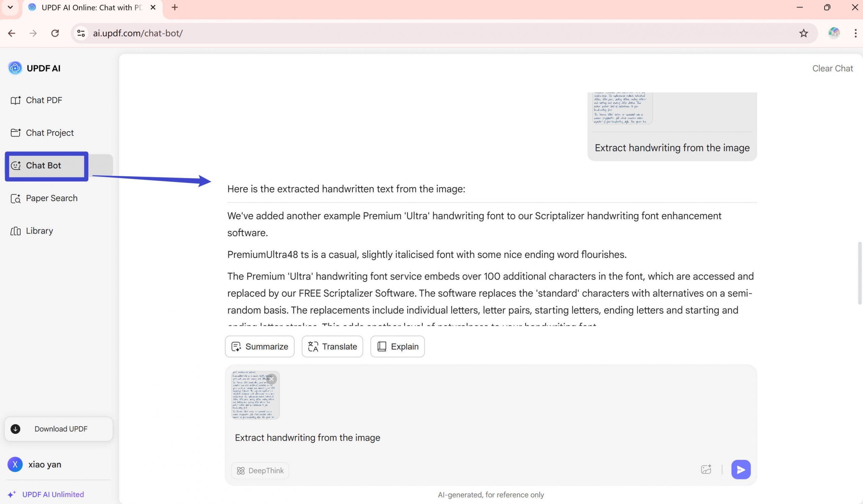Click paragraph starting 'PremiumUltra48 ts is a casual'
863x504 pixels.
click(427, 255)
